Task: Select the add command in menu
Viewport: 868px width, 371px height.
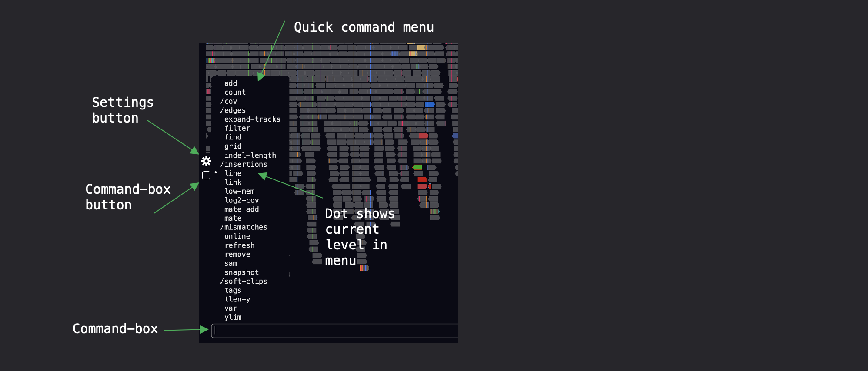Action: pyautogui.click(x=230, y=83)
